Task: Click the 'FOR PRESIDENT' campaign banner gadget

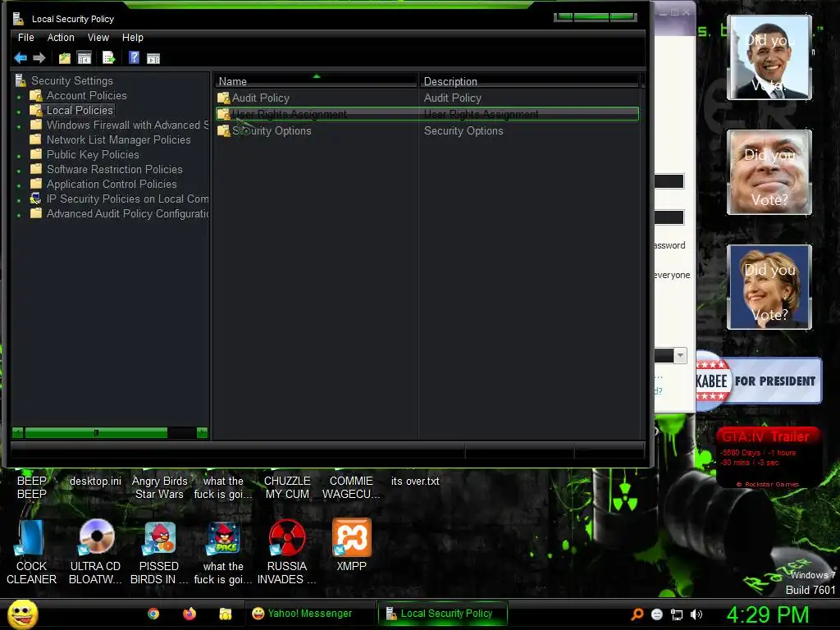Action: click(x=759, y=381)
